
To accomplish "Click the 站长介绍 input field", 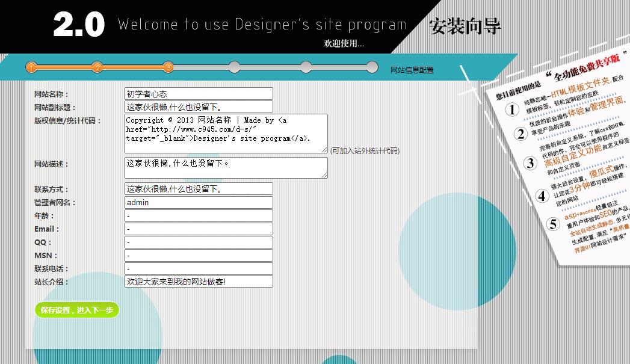I will click(199, 281).
